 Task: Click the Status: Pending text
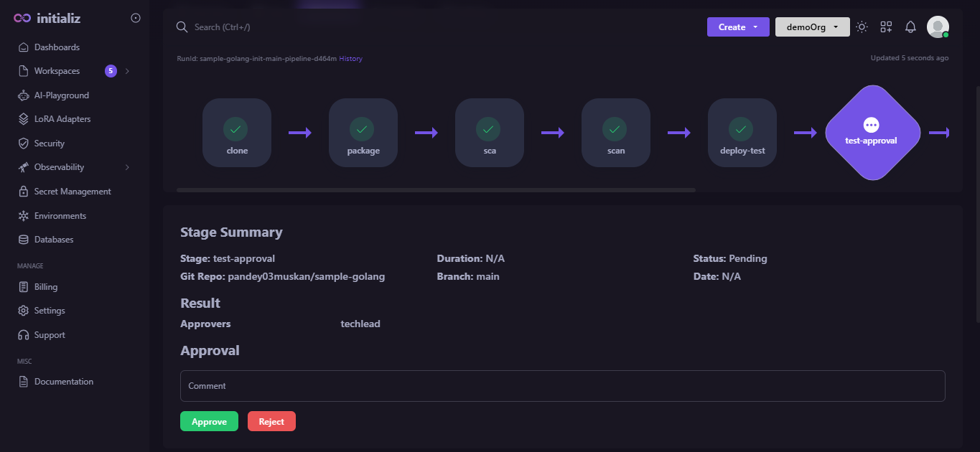(730, 258)
